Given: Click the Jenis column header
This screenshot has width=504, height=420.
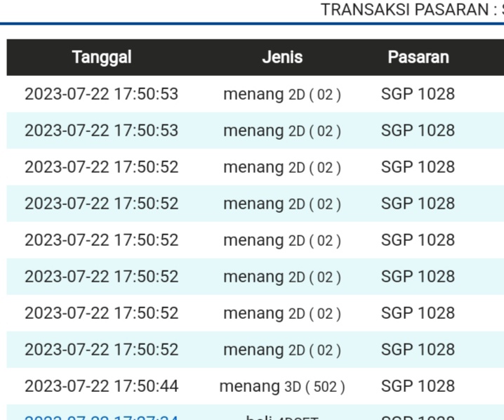Looking at the screenshot, I should [282, 58].
